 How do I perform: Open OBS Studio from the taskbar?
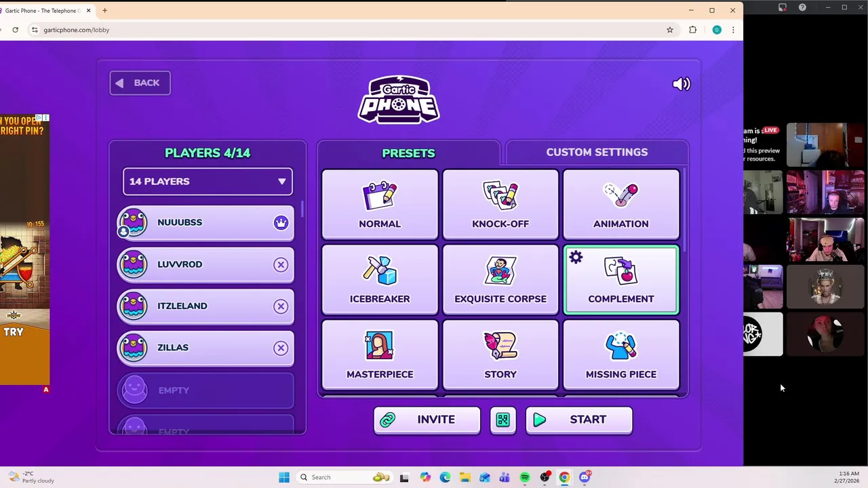(x=545, y=477)
